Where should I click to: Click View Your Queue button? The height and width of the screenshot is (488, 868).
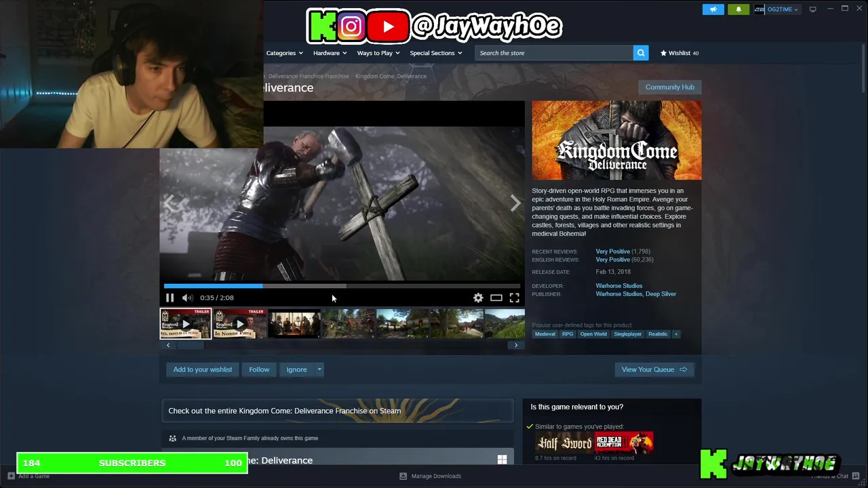[x=654, y=369]
